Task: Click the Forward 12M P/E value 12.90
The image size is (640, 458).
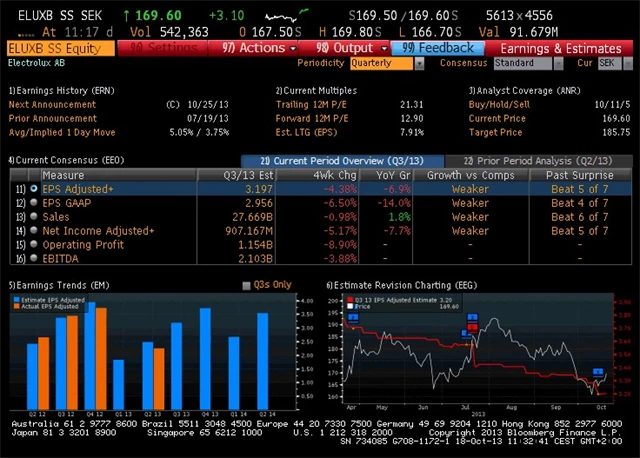Action: tap(412, 118)
